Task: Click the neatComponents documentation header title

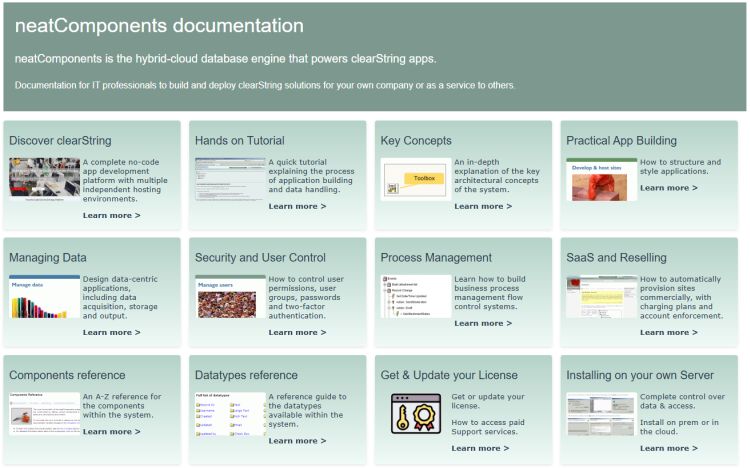Action: tap(160, 26)
